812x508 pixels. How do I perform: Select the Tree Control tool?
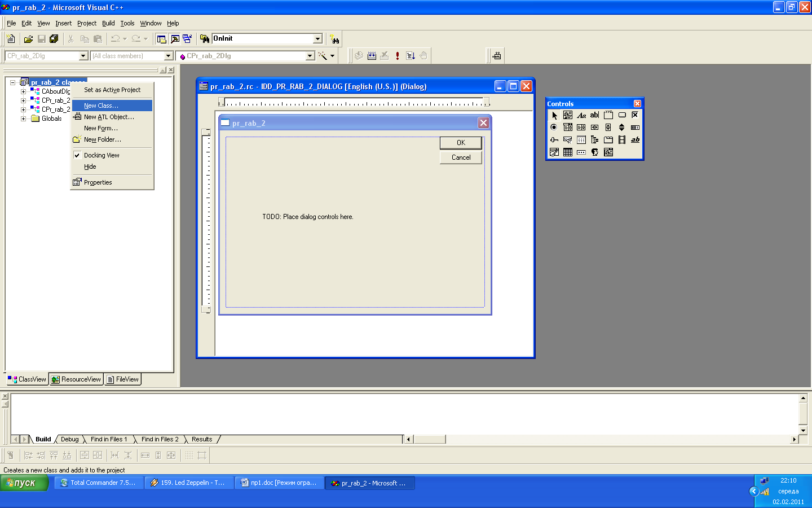[x=595, y=140]
